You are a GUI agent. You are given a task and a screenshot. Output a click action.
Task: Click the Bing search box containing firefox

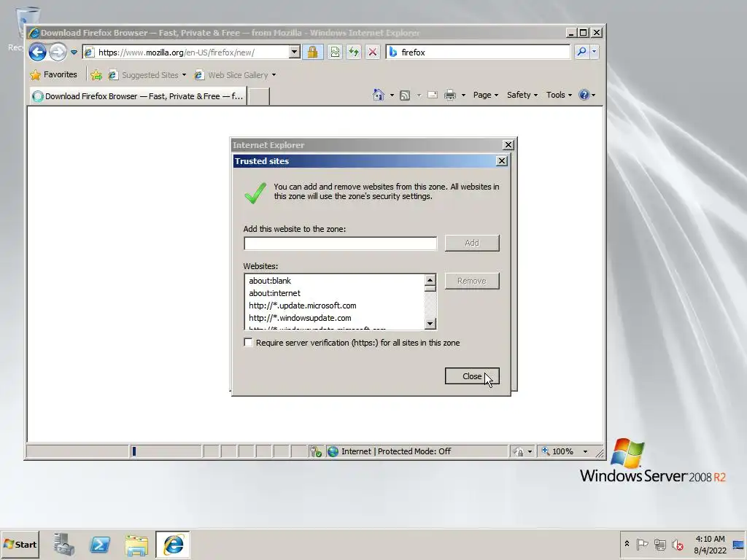pyautogui.click(x=478, y=52)
